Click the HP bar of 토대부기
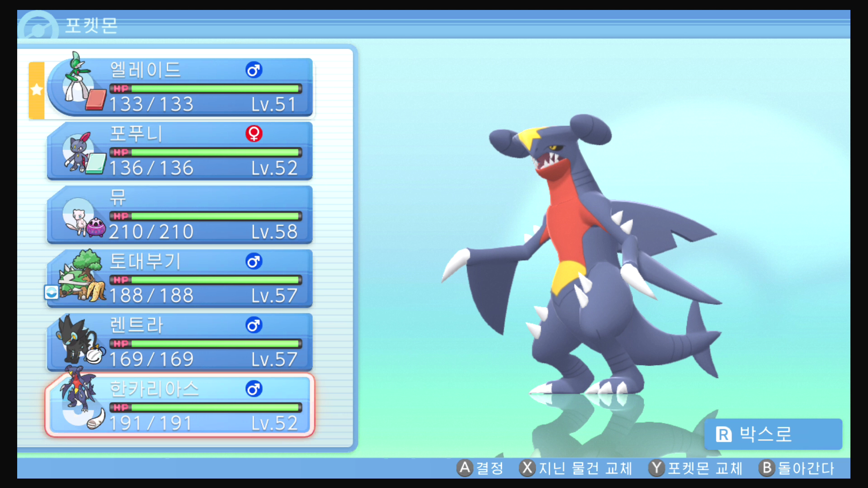 (206, 280)
